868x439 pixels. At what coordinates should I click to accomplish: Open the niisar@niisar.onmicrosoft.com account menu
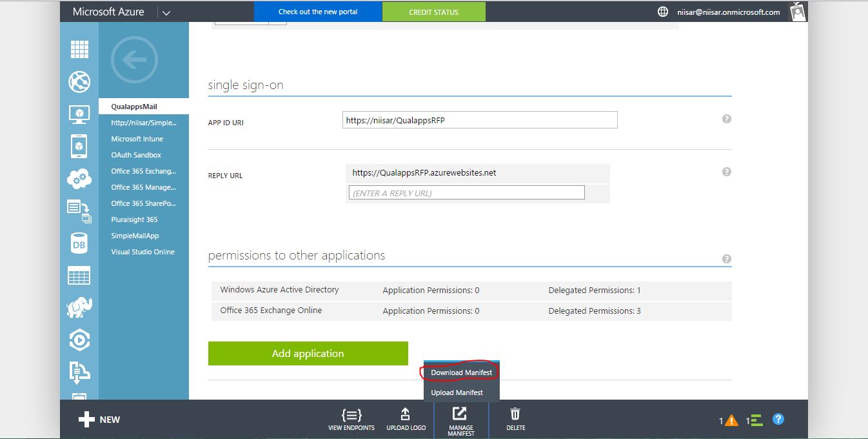[729, 12]
